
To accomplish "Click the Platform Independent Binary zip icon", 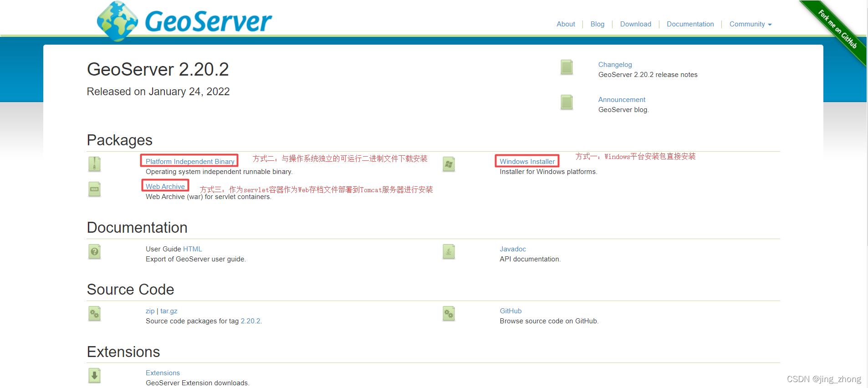I will pyautogui.click(x=94, y=164).
